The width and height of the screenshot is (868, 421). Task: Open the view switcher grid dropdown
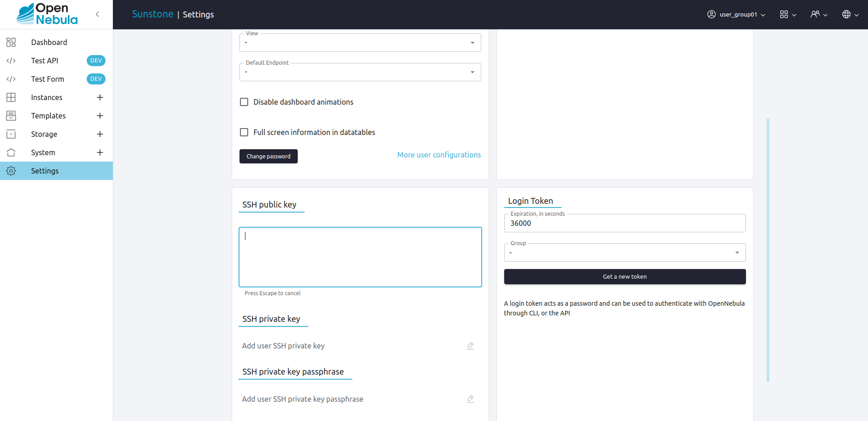[x=788, y=14]
